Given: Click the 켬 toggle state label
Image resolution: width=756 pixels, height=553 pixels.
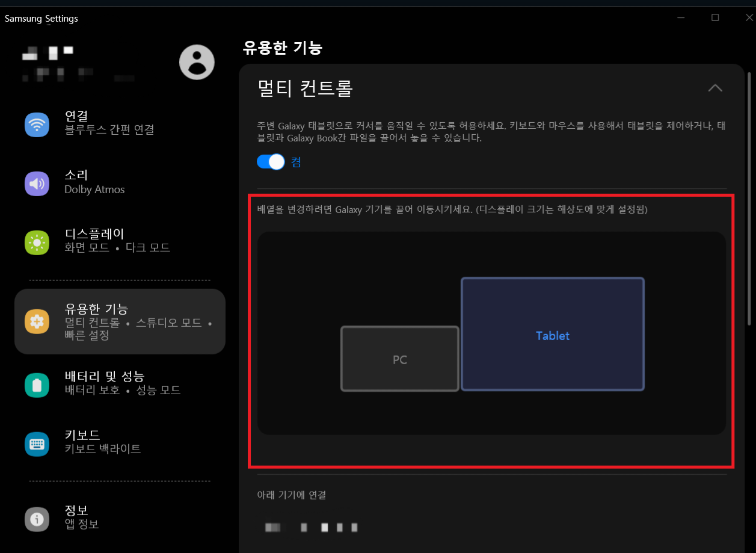Looking at the screenshot, I should coord(296,162).
